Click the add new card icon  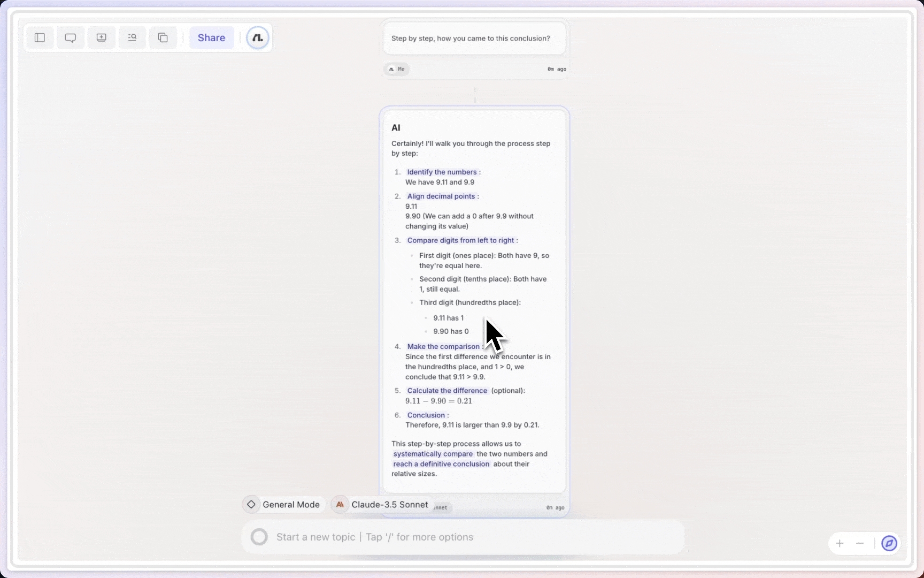101,37
